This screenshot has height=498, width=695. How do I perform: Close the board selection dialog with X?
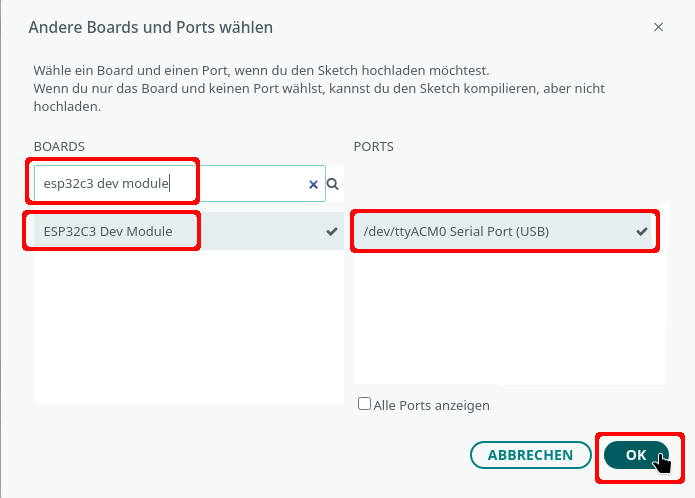[658, 27]
